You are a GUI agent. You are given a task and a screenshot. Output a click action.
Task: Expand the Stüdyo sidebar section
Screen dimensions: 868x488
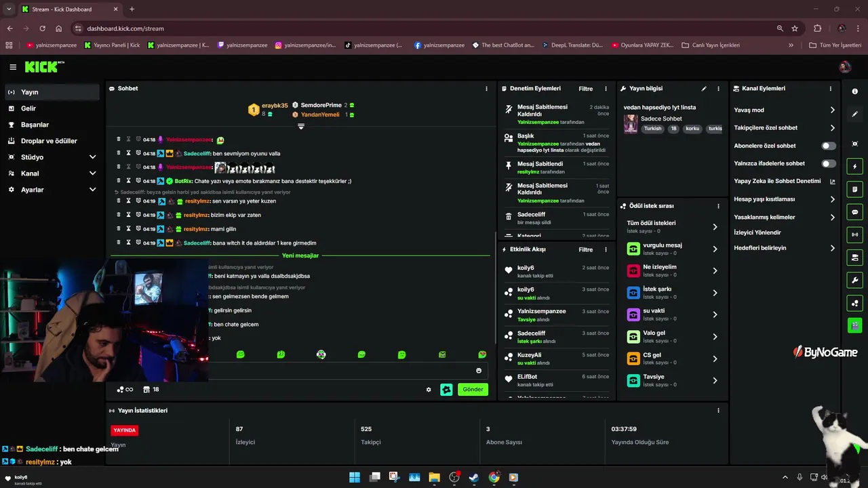[x=93, y=157]
